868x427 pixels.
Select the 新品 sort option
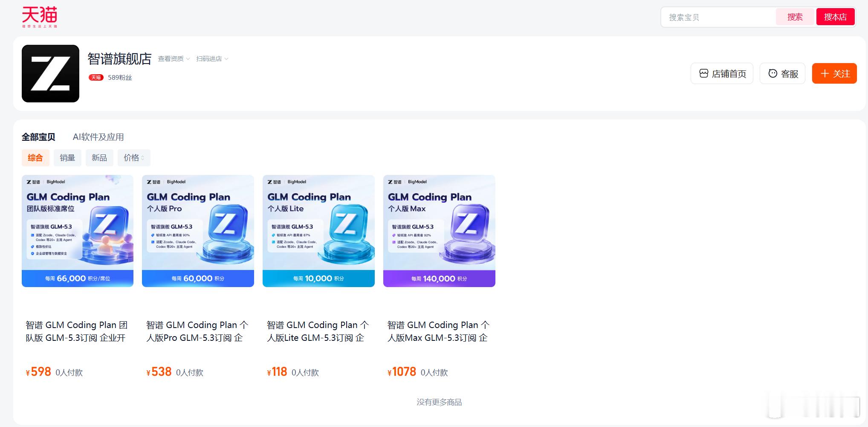tap(99, 158)
